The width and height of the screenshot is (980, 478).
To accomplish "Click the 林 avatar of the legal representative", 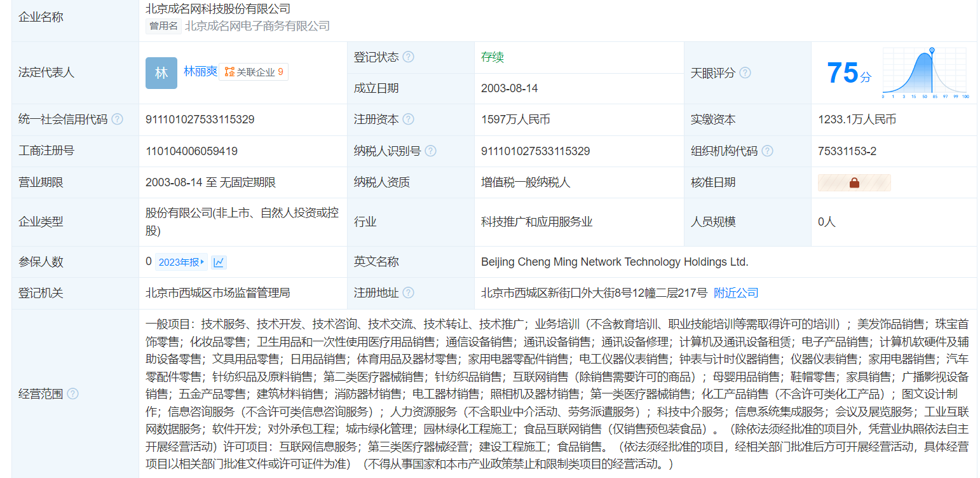I will (x=161, y=73).
